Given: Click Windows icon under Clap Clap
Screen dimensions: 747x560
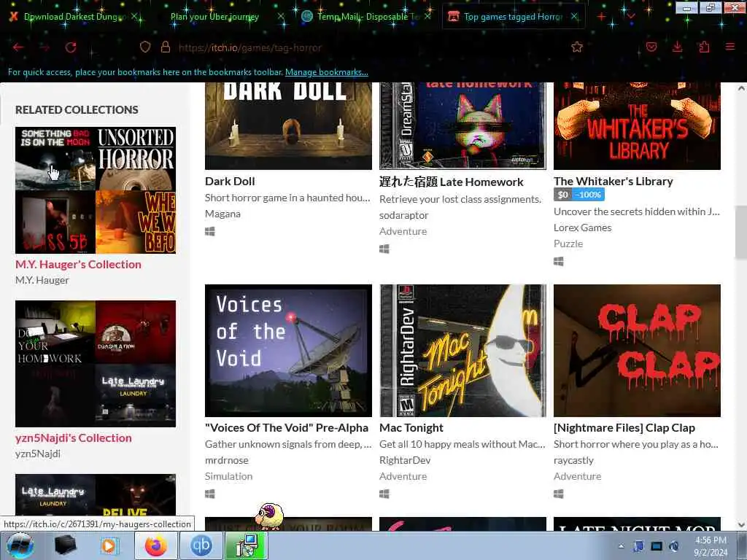Looking at the screenshot, I should pyautogui.click(x=558, y=494).
